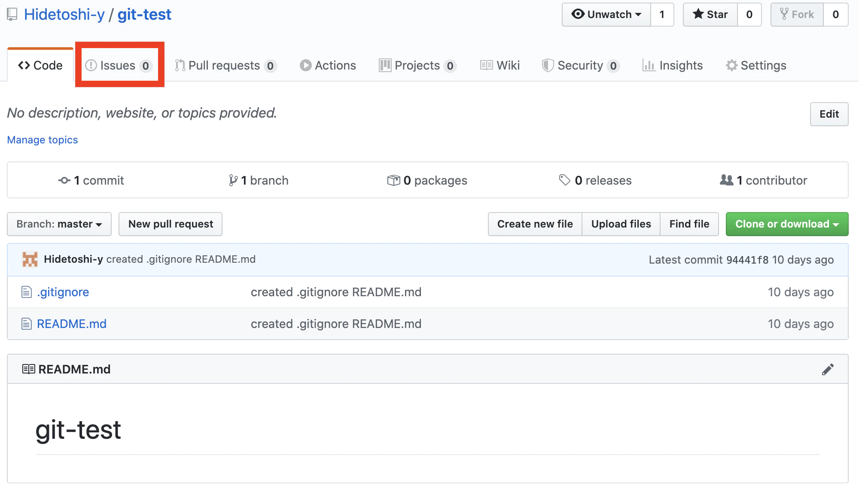The width and height of the screenshot is (859, 504).
Task: Click the 0 packages box icon
Action: 393,180
